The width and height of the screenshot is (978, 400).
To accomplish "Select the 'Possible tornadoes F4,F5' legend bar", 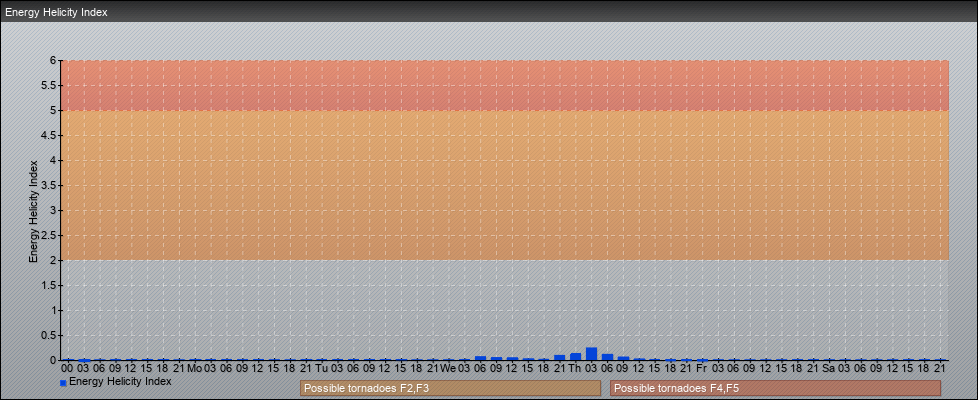I will (775, 388).
